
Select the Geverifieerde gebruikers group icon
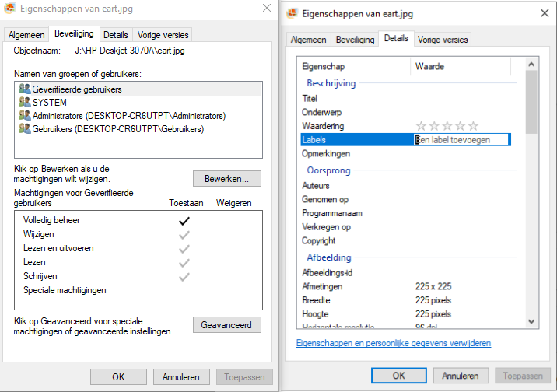[x=24, y=89]
